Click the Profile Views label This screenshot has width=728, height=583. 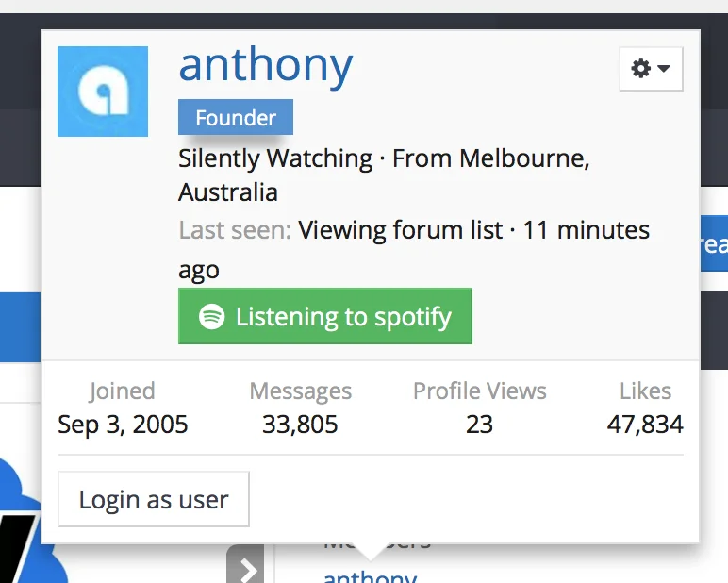click(x=480, y=391)
